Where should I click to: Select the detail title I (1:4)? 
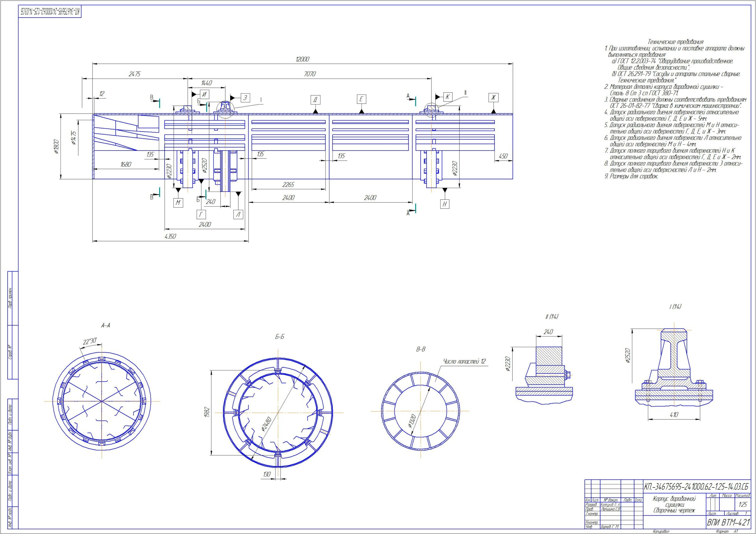click(675, 306)
